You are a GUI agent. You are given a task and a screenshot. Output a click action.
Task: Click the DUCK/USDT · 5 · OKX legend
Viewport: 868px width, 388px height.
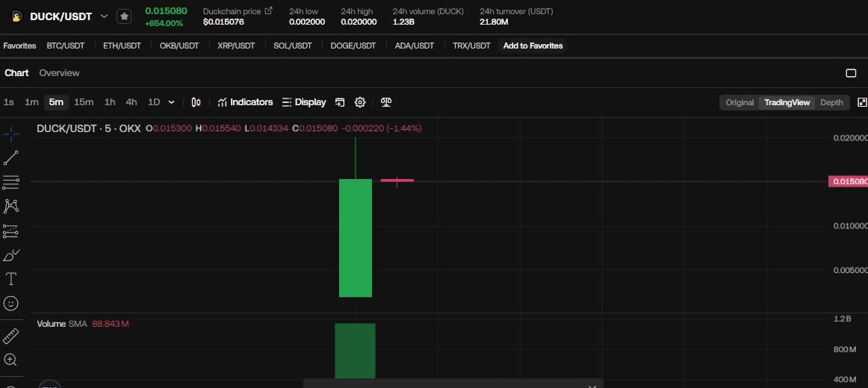click(x=89, y=128)
